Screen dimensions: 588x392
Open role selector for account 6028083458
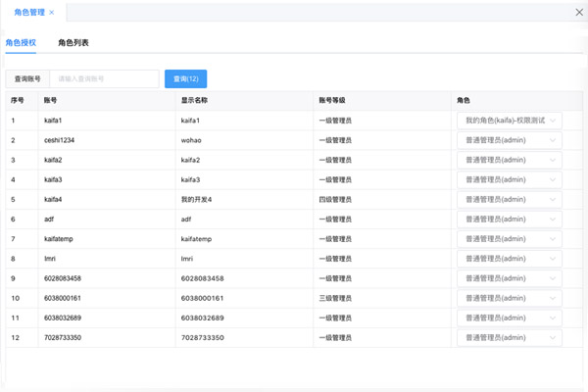tap(509, 278)
